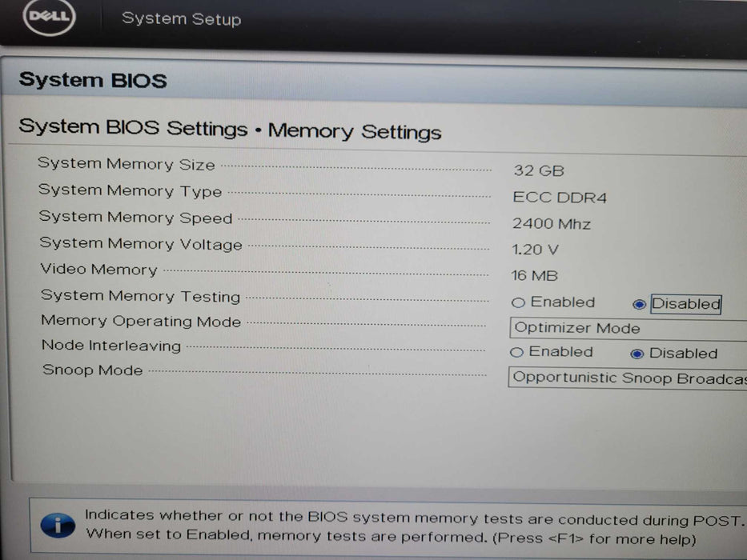Click the System Memory Size value 32 GB
The width and height of the screenshot is (747, 560).
point(539,171)
